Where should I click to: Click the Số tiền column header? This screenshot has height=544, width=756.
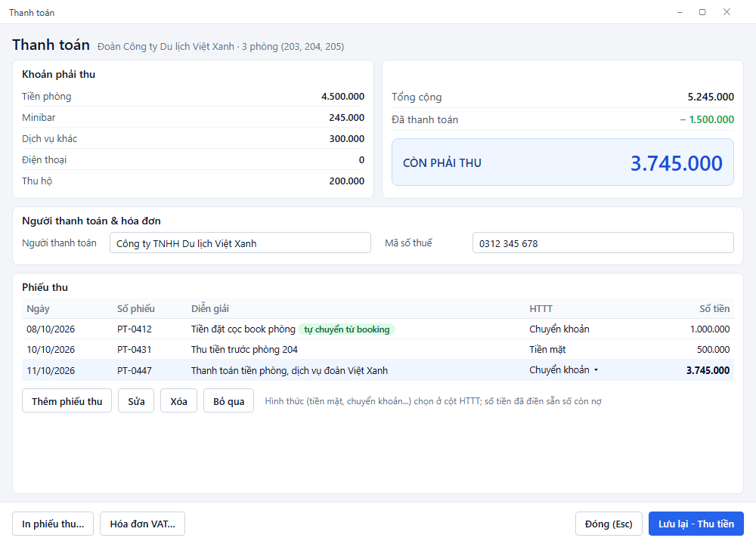(x=714, y=309)
